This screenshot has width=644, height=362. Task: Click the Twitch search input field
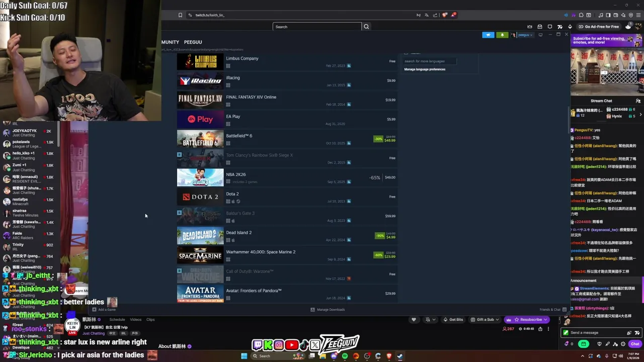point(317,27)
